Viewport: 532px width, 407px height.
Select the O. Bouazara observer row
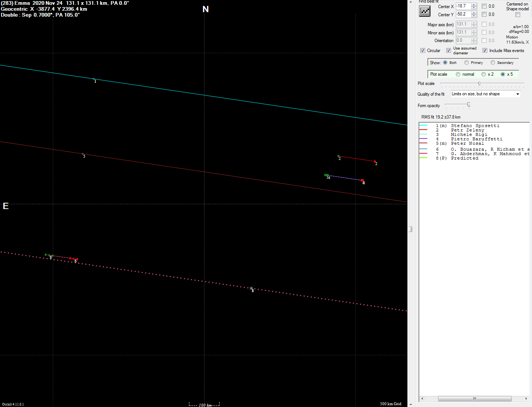474,149
